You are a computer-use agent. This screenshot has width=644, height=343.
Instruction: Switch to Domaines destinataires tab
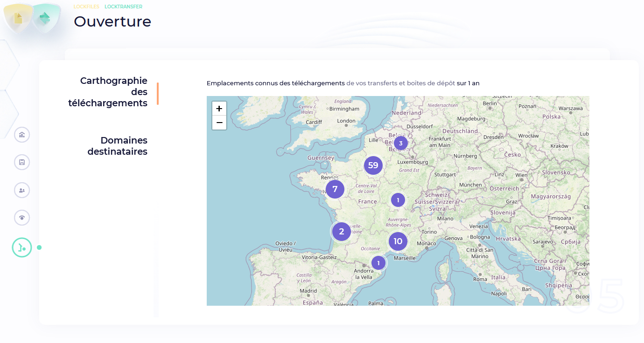coord(117,146)
